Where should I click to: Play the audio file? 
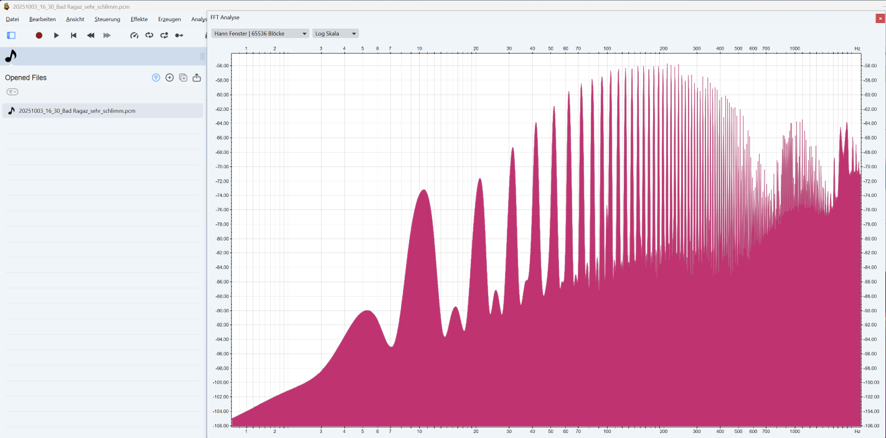point(56,35)
